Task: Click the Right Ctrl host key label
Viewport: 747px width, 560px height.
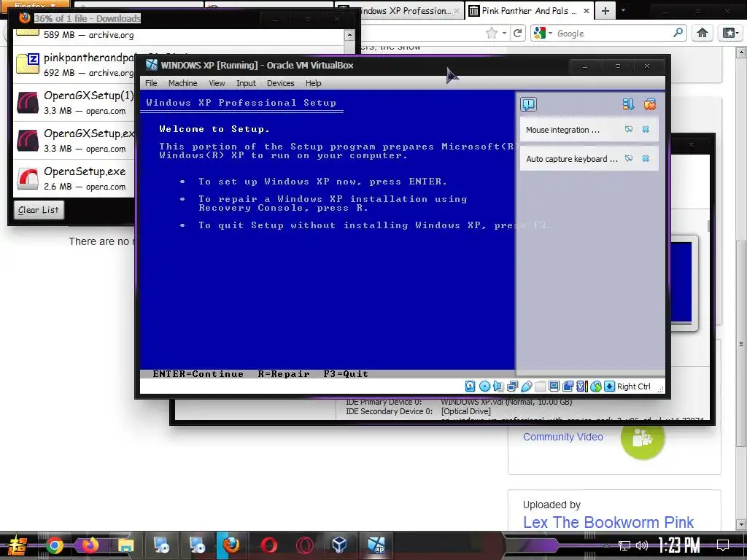Action: [x=634, y=386]
